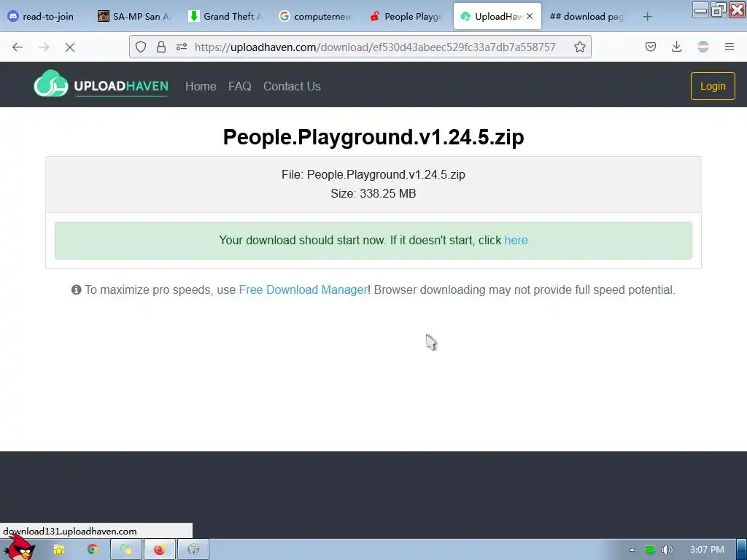Open a new browser tab
Screen dimensions: 747x560
click(x=647, y=17)
